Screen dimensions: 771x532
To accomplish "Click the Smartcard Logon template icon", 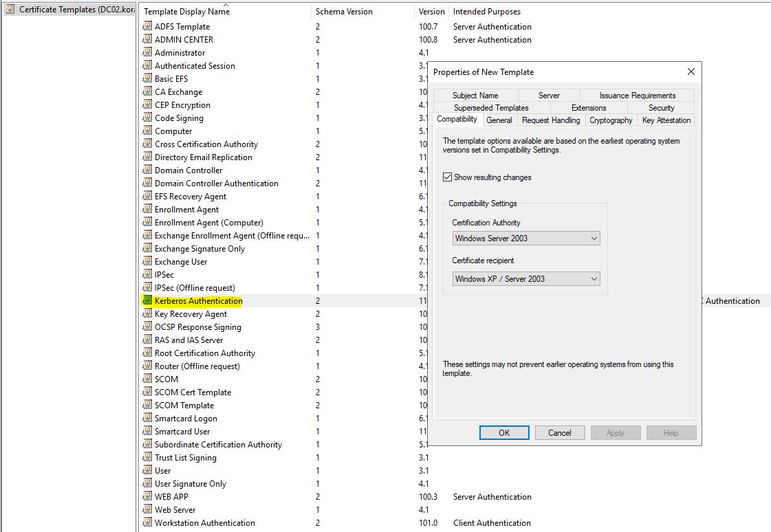I will 147,419.
